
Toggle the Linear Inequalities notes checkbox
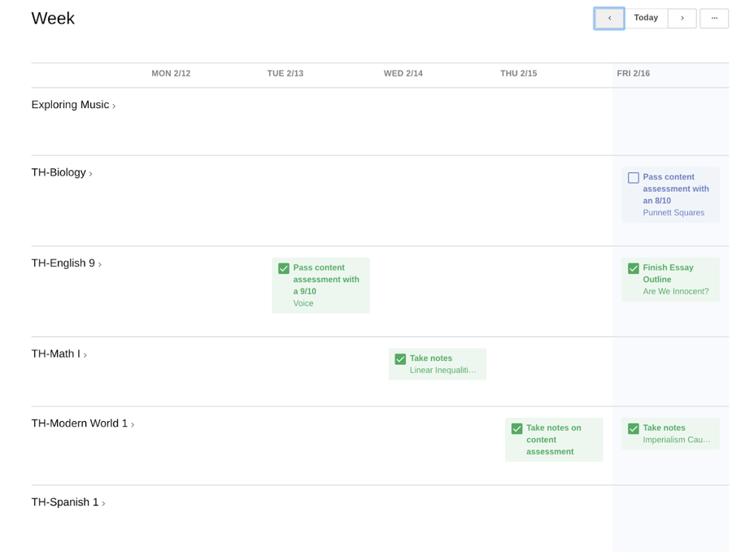tap(400, 359)
